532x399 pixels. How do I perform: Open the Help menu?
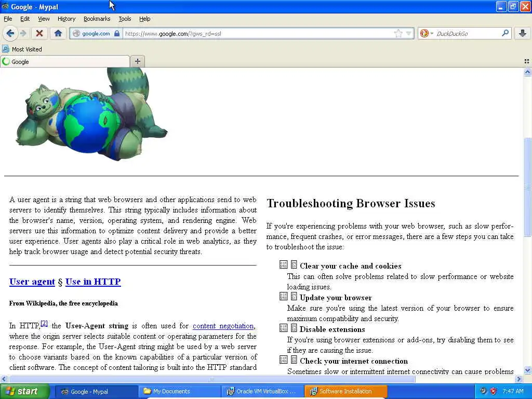coord(144,19)
